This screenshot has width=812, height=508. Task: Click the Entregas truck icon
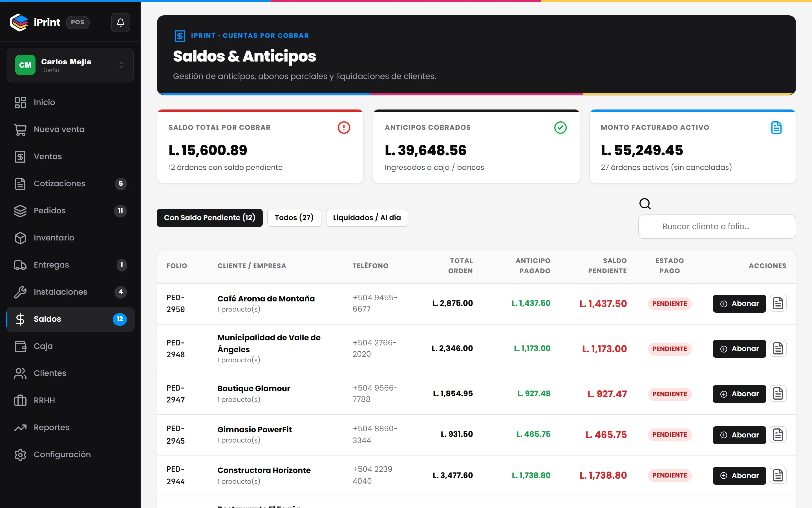[x=20, y=265]
